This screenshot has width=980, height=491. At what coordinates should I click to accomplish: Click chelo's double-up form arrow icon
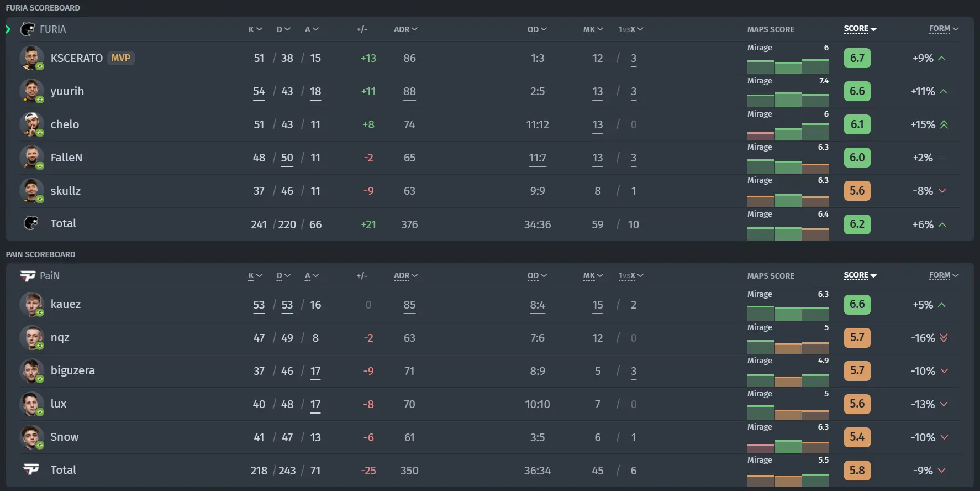944,124
